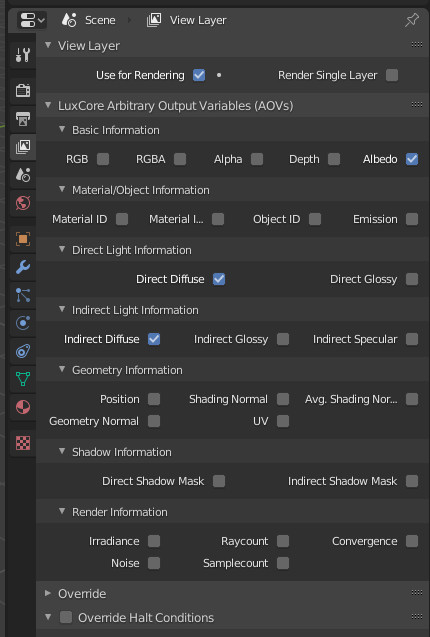
Task: Toggle the pin icon in header
Action: (412, 20)
